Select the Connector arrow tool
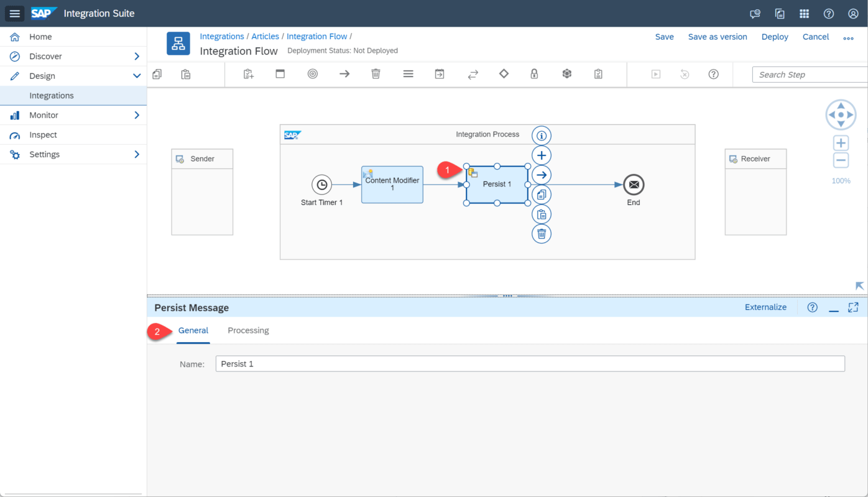868x497 pixels. (x=344, y=74)
